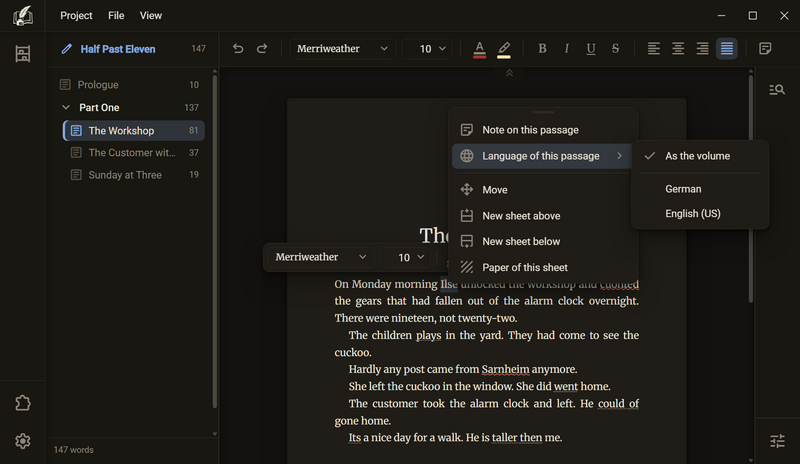
Task: Open the View menu
Action: (151, 16)
